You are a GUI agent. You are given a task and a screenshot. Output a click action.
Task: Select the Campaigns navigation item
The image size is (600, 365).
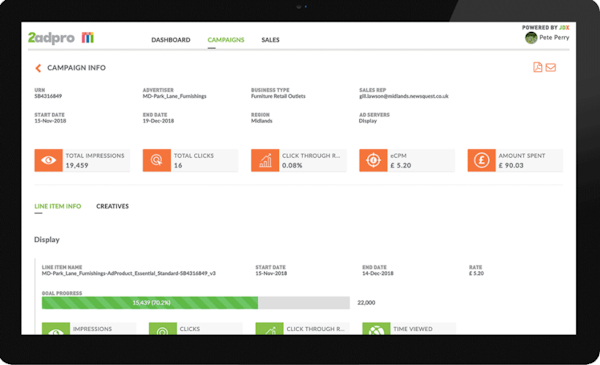pos(226,40)
